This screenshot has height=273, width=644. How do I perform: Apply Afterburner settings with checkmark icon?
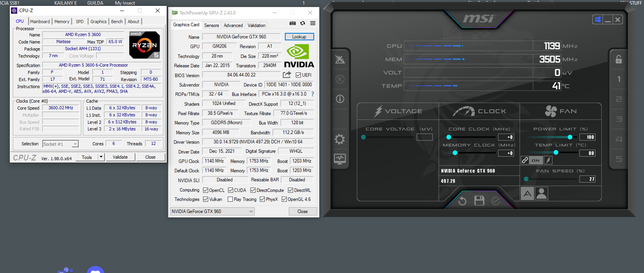coord(496,201)
